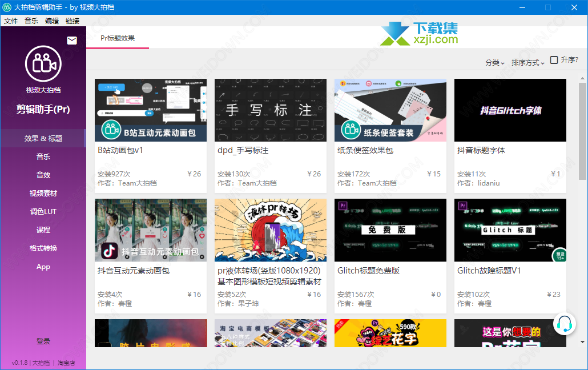
Task: Click the ¥0 price on Glitch标题免费版
Action: (x=436, y=295)
